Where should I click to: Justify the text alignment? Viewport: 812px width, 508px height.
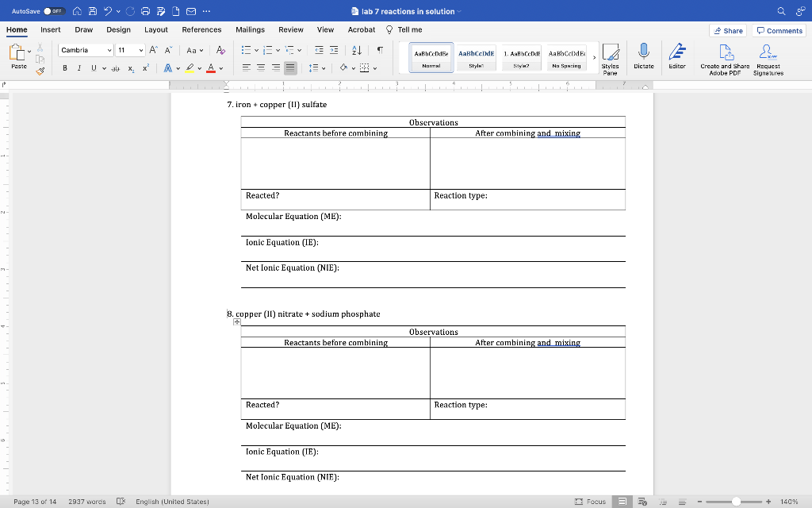coord(290,68)
